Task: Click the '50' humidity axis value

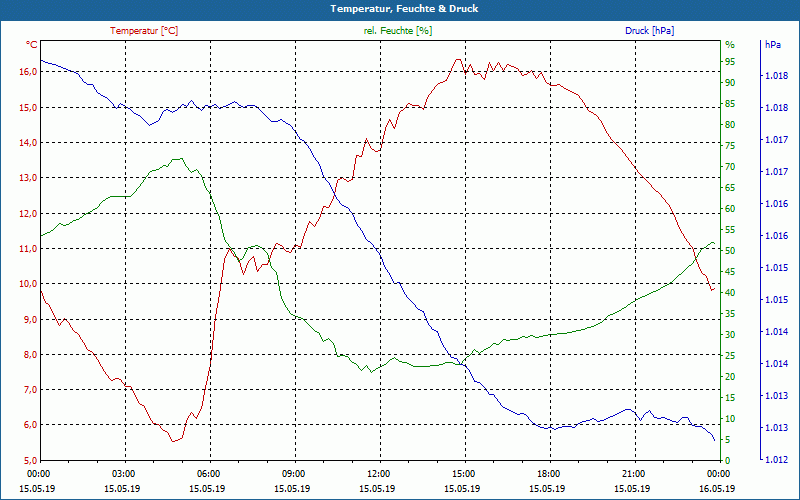Action: tap(730, 251)
